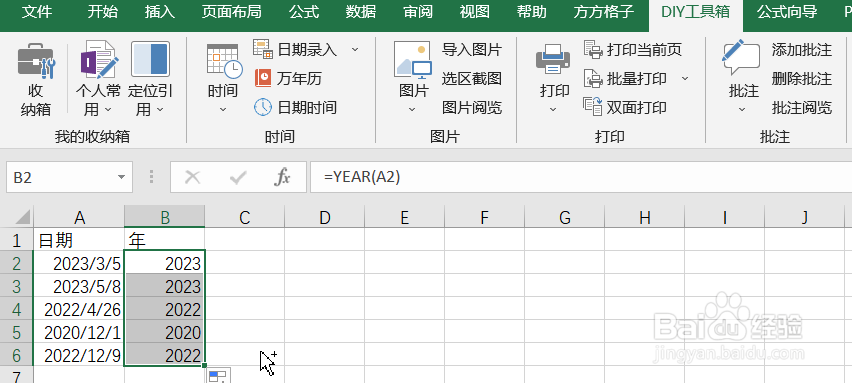852x383 pixels.
Task: Open the 文件 menu tab
Action: pyautogui.click(x=37, y=12)
